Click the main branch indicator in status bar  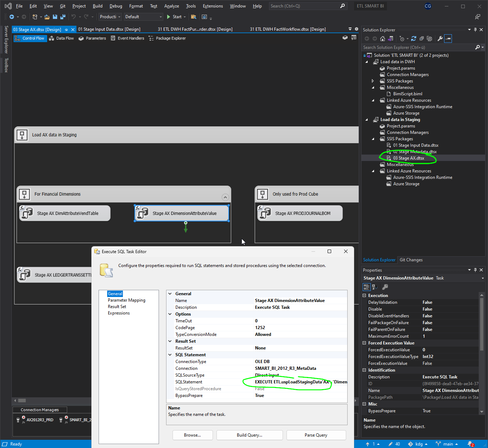447,444
